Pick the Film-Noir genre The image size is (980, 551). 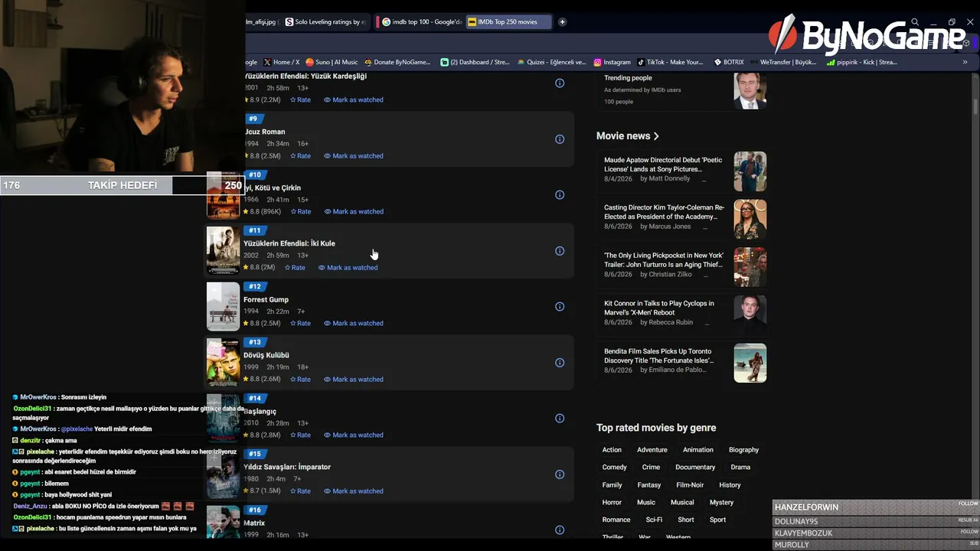click(x=690, y=485)
